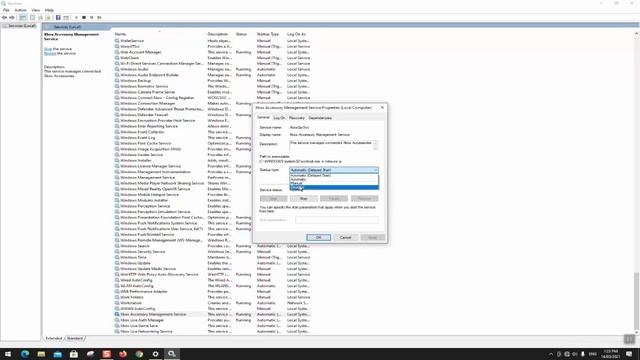This screenshot has width=640, height=360.
Task: Select the Xbox Accessory Management Service row
Action: click(212, 314)
